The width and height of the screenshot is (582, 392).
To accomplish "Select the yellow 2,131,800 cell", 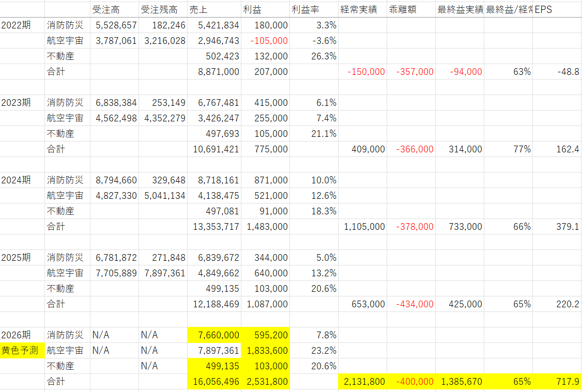I will (x=362, y=382).
